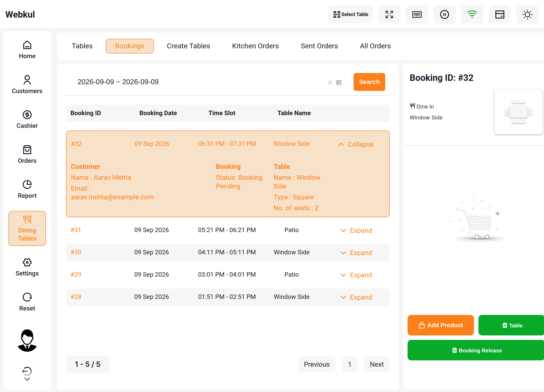The height and width of the screenshot is (392, 544).
Task: Click the card/cash drawer icon in header
Action: (x=500, y=14)
